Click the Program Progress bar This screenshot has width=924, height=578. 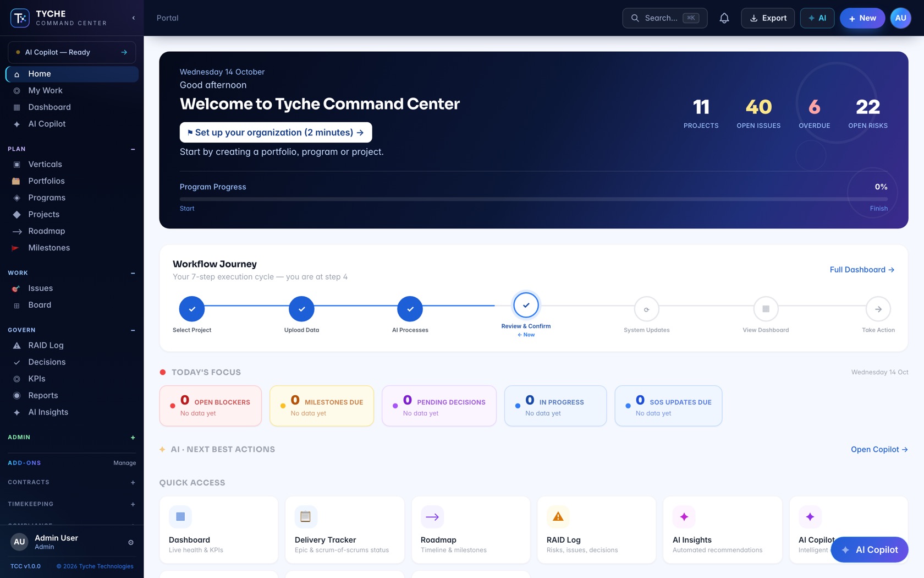coord(533,199)
